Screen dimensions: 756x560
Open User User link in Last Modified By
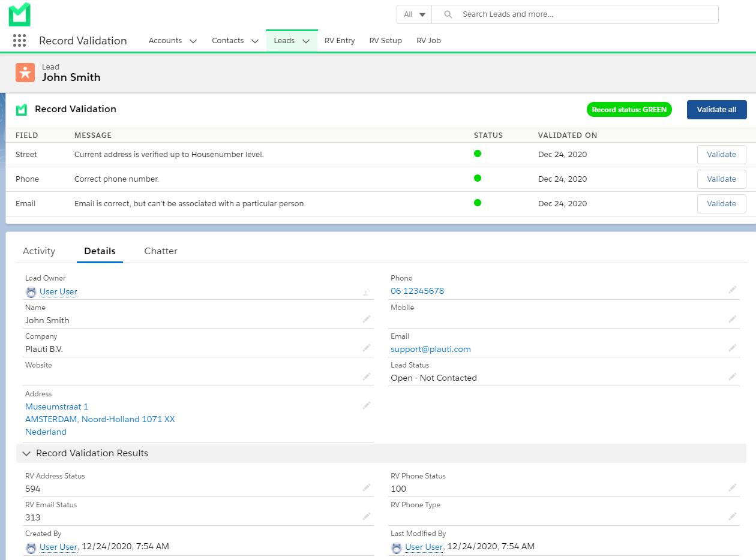(425, 547)
